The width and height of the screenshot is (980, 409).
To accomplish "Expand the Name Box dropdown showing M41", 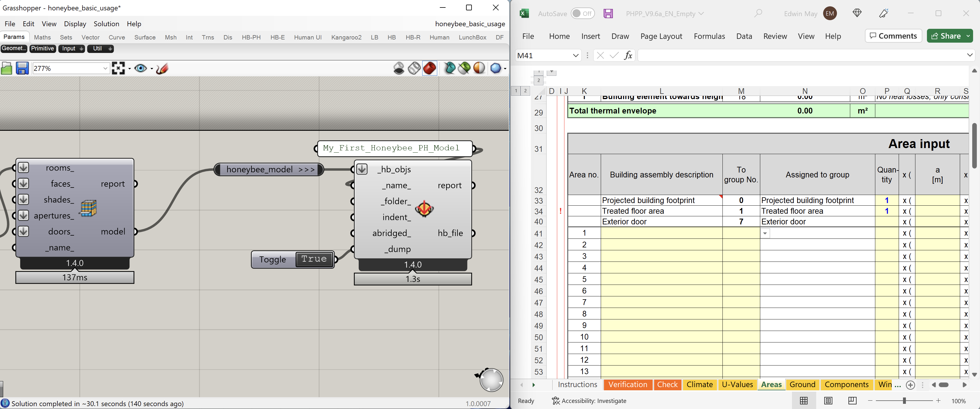I will pyautogui.click(x=576, y=56).
